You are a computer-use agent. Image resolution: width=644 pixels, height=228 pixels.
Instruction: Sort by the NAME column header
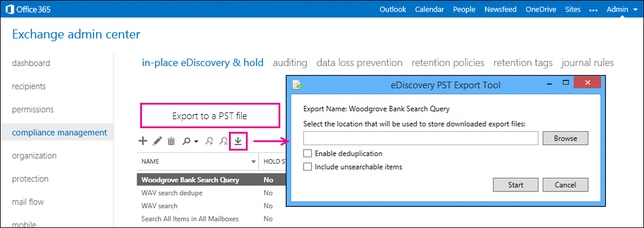[x=198, y=161]
